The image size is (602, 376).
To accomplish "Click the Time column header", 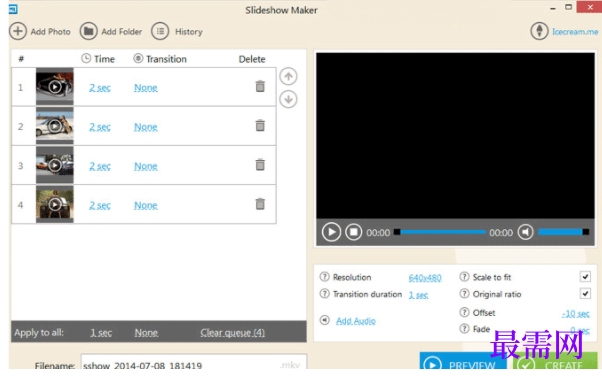I will [x=98, y=59].
